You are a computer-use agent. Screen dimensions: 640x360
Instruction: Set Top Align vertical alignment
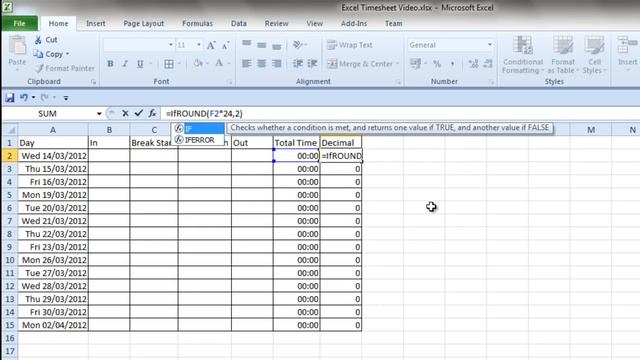pos(247,44)
